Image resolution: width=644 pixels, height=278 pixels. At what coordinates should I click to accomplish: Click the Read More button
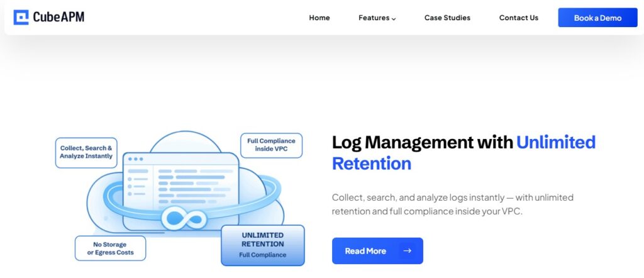(377, 251)
